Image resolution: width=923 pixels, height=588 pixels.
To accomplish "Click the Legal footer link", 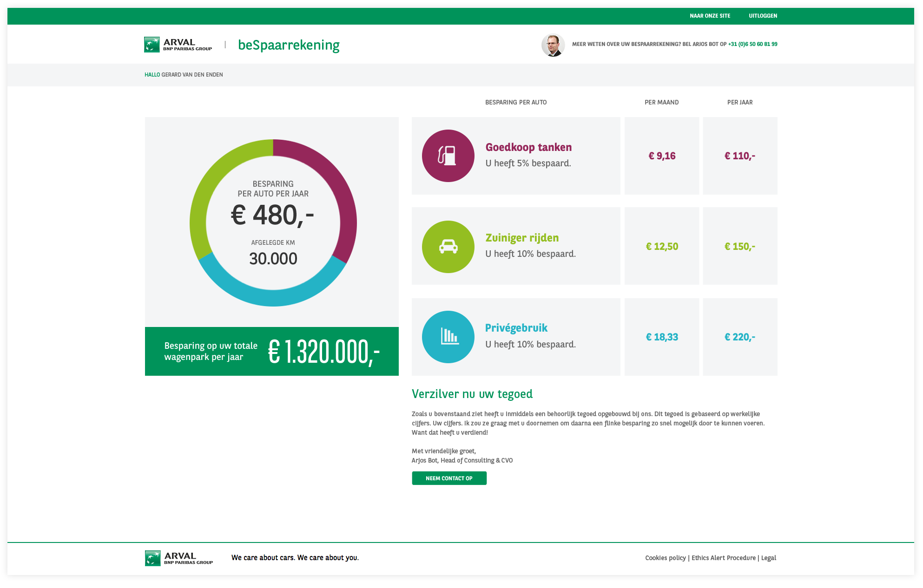I will [768, 558].
